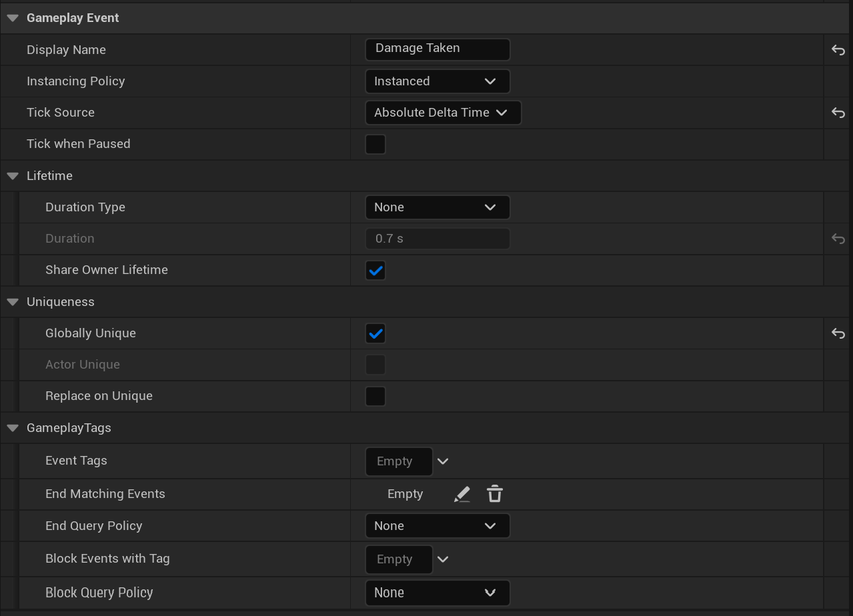Reset Tick Source to default
The height and width of the screenshot is (616, 853).
838,113
